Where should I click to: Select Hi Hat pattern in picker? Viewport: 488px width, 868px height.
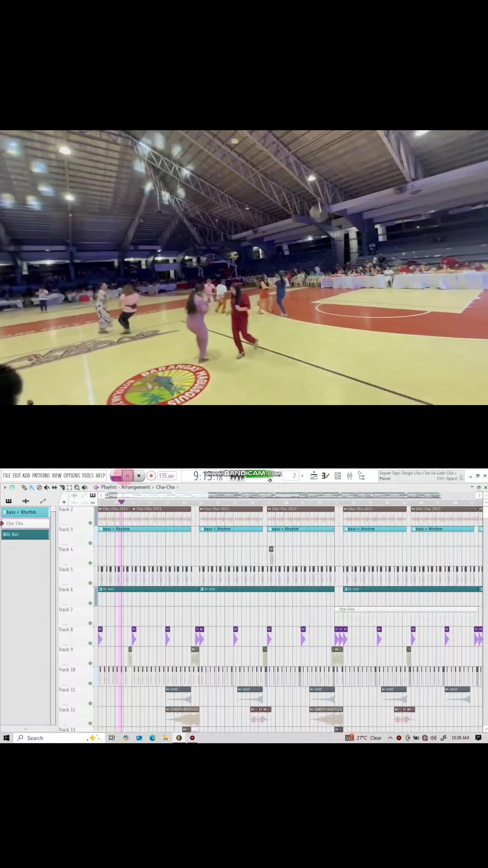[x=25, y=534]
